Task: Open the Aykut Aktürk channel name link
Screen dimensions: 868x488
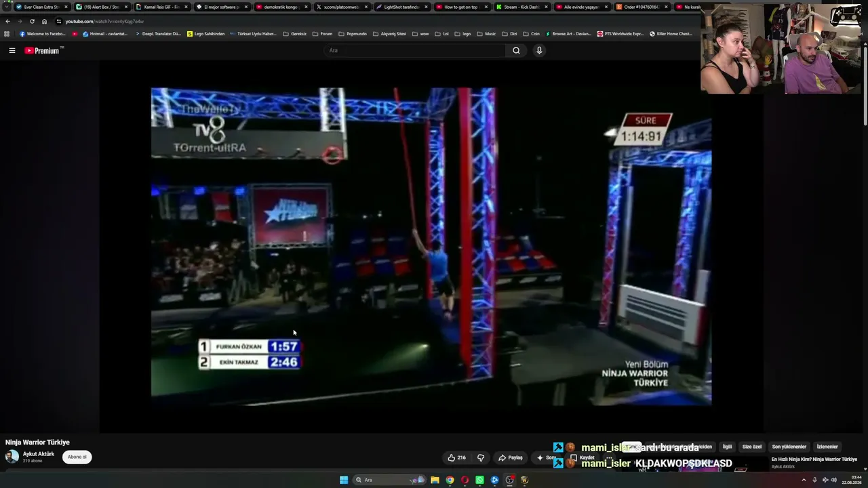Action: (39, 454)
